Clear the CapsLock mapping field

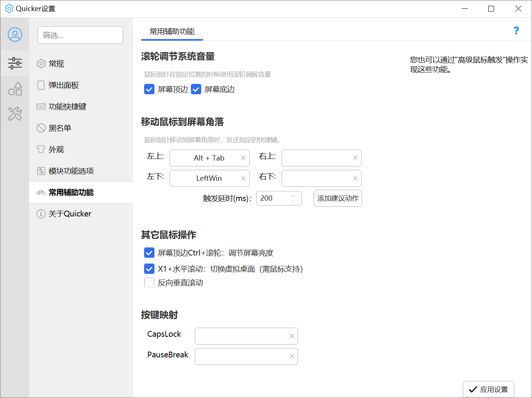(292, 336)
